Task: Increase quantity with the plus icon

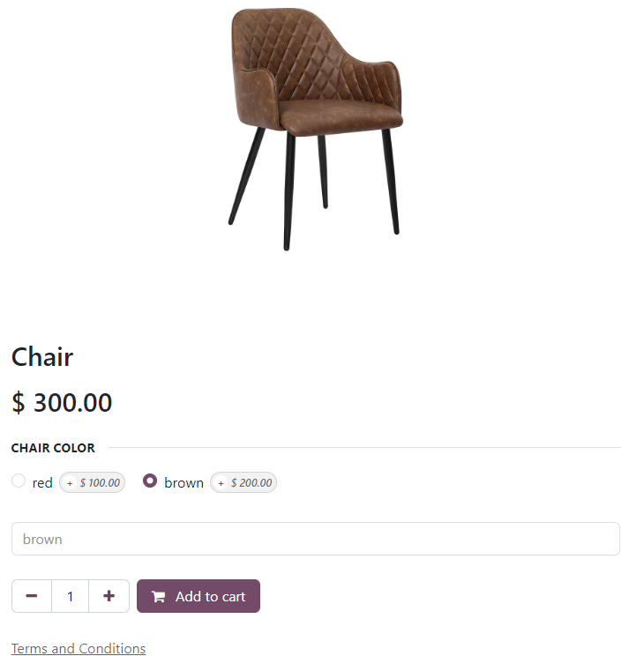Action: (x=109, y=596)
